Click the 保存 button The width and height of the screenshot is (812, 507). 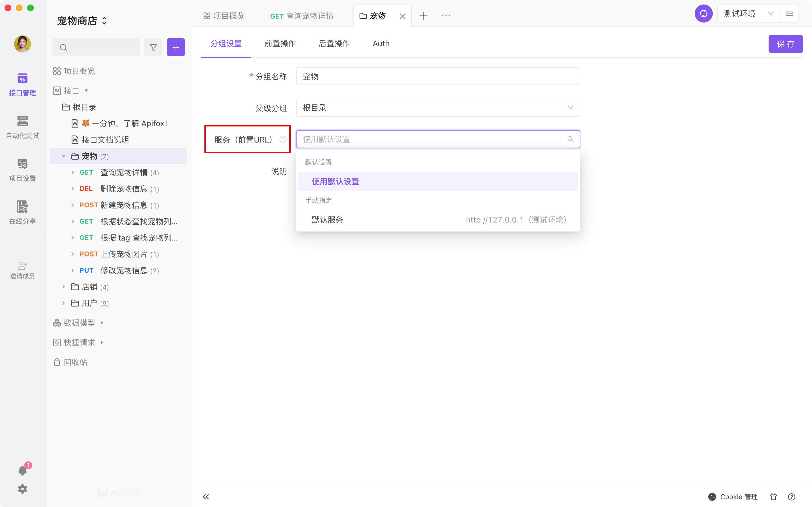[785, 44]
